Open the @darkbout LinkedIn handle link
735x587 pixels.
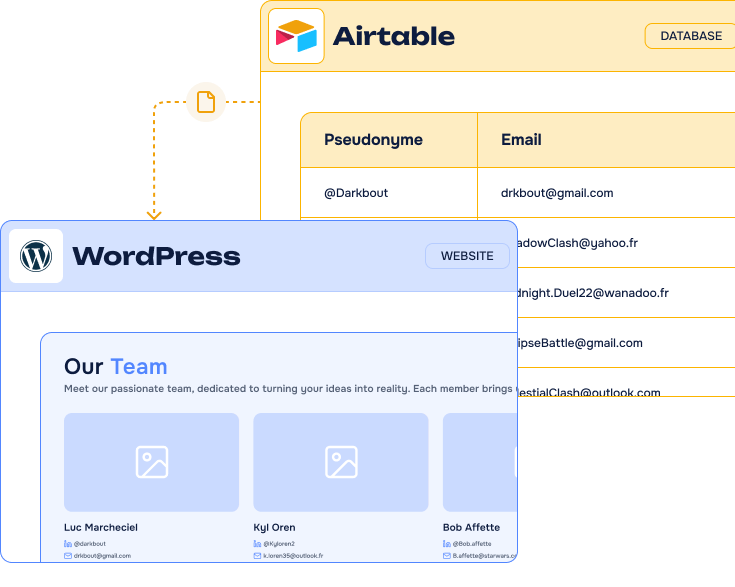point(90,544)
